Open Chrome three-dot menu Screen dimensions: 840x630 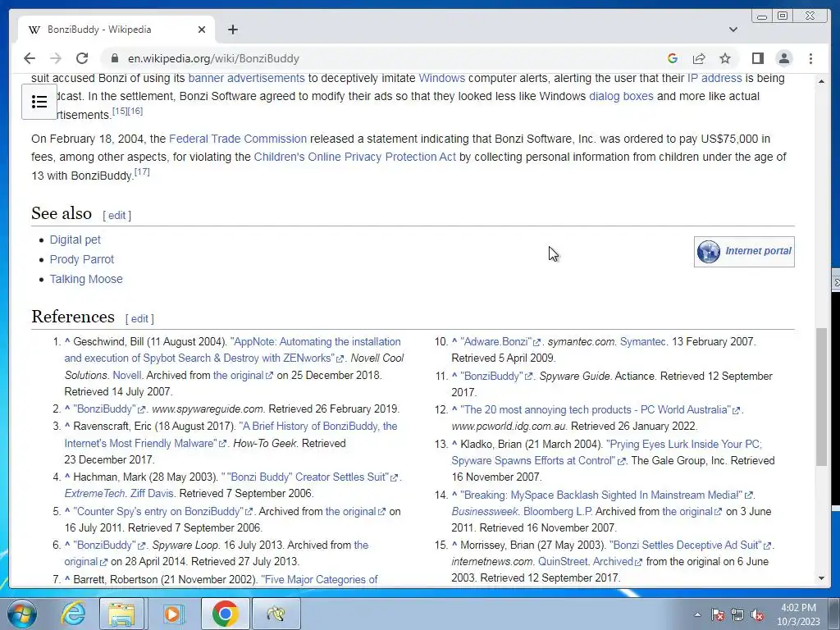(810, 58)
